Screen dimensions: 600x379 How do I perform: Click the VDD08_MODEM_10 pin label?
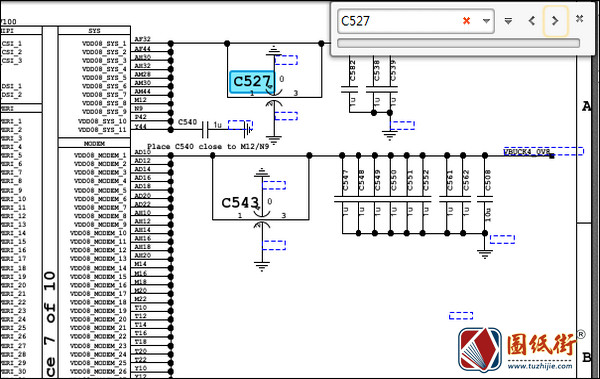tap(98, 233)
